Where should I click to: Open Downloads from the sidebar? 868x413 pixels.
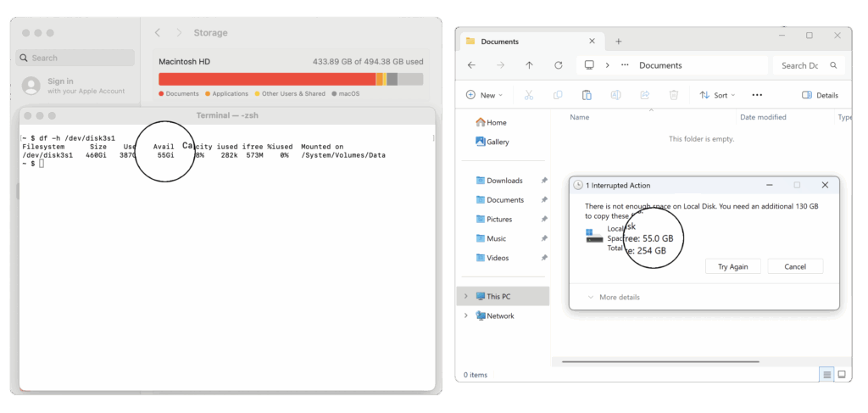pyautogui.click(x=504, y=181)
